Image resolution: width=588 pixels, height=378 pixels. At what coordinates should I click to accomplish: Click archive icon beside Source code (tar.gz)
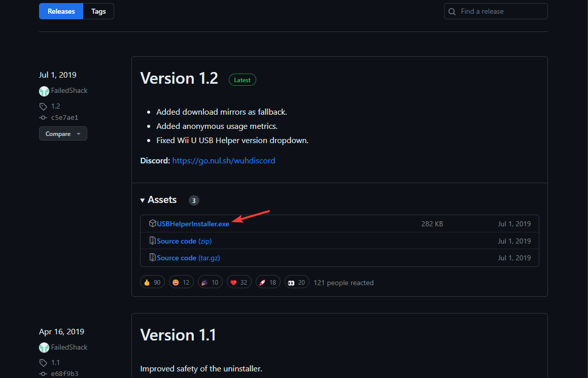tap(152, 258)
